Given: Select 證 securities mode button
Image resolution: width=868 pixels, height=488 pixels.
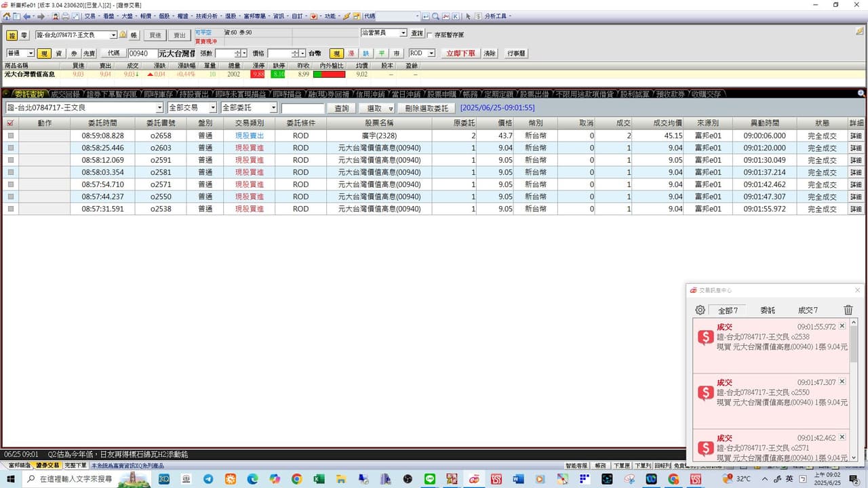Looking at the screenshot, I should pyautogui.click(x=12, y=35).
